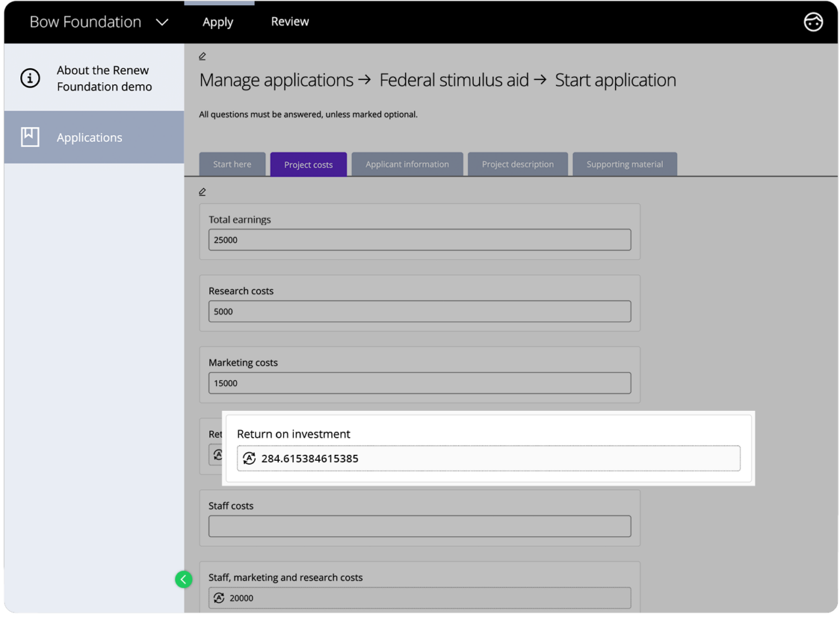The height and width of the screenshot is (617, 840).
Task: Click the Staff, marketing and research costs label
Action: [x=285, y=578]
